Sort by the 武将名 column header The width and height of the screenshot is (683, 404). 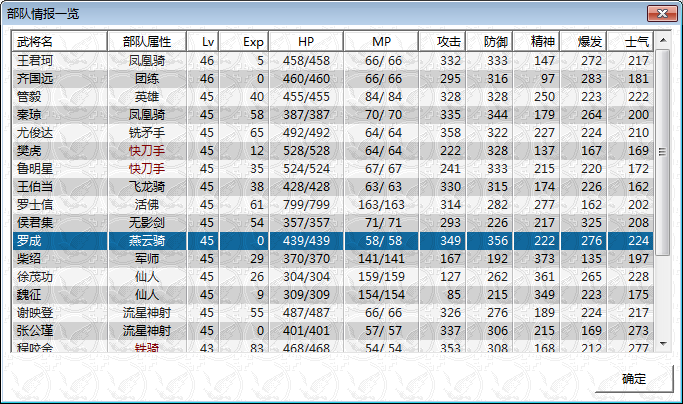point(59,42)
